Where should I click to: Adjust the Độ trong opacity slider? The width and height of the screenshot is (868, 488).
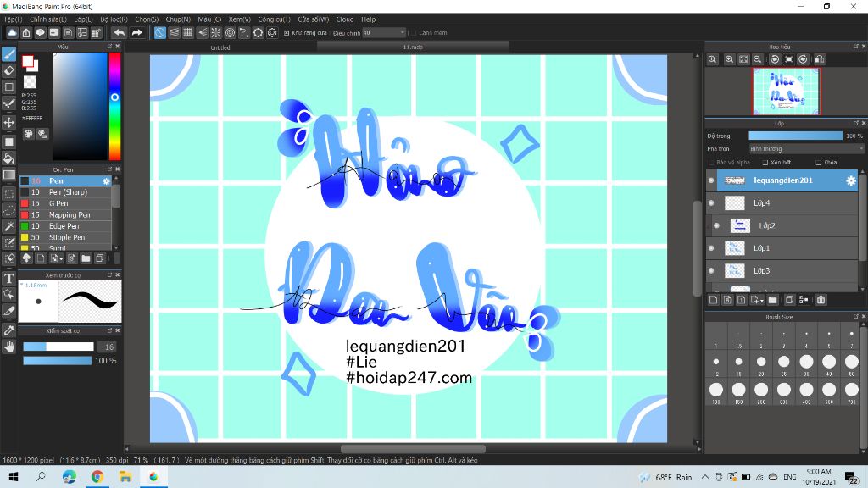click(795, 136)
